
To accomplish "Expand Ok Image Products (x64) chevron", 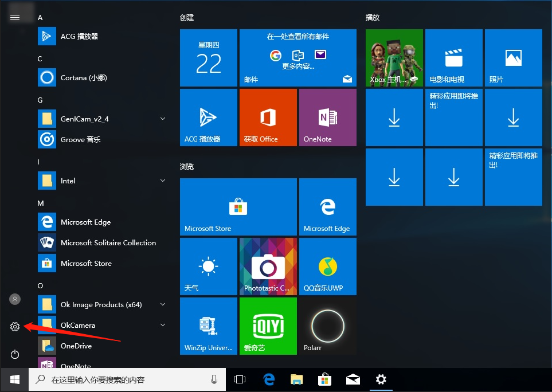I will pos(163,304).
